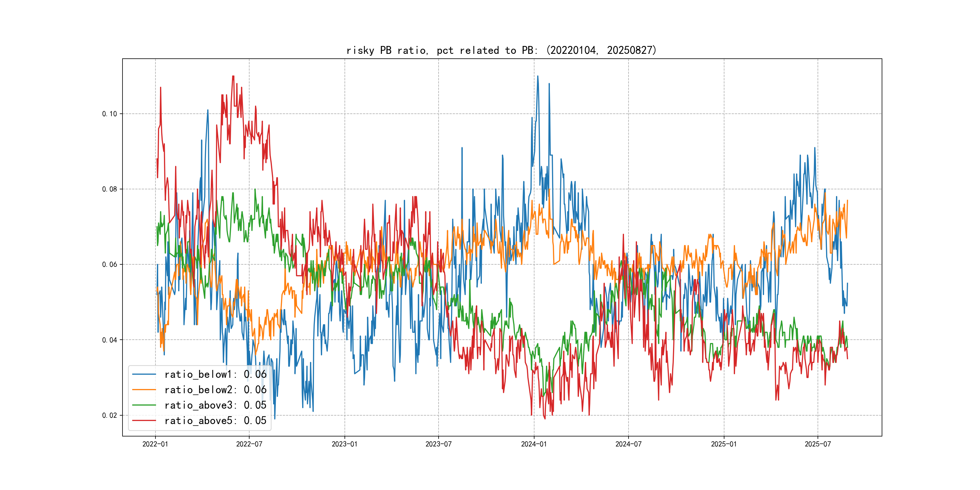Click the 2023-01 x-axis tick label
The width and height of the screenshot is (980, 490).
(345, 444)
